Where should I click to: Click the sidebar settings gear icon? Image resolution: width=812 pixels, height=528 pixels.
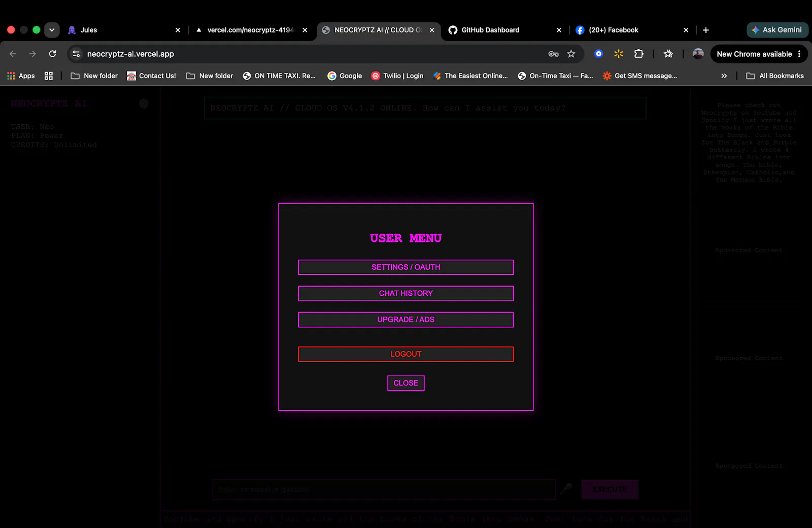point(144,103)
